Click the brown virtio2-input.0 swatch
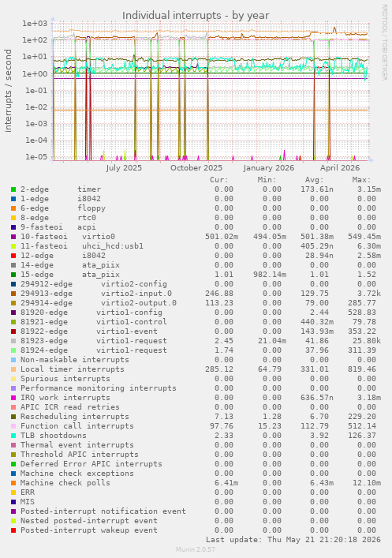Screen dimensions: 392x558 (13, 294)
